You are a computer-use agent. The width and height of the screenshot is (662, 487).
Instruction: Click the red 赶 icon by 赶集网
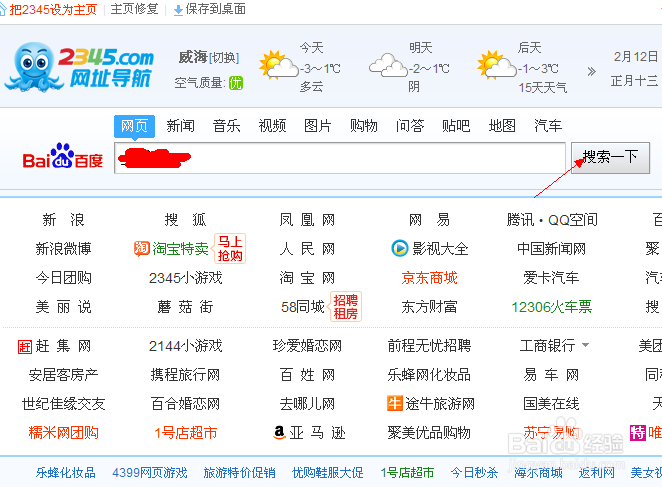tap(25, 347)
